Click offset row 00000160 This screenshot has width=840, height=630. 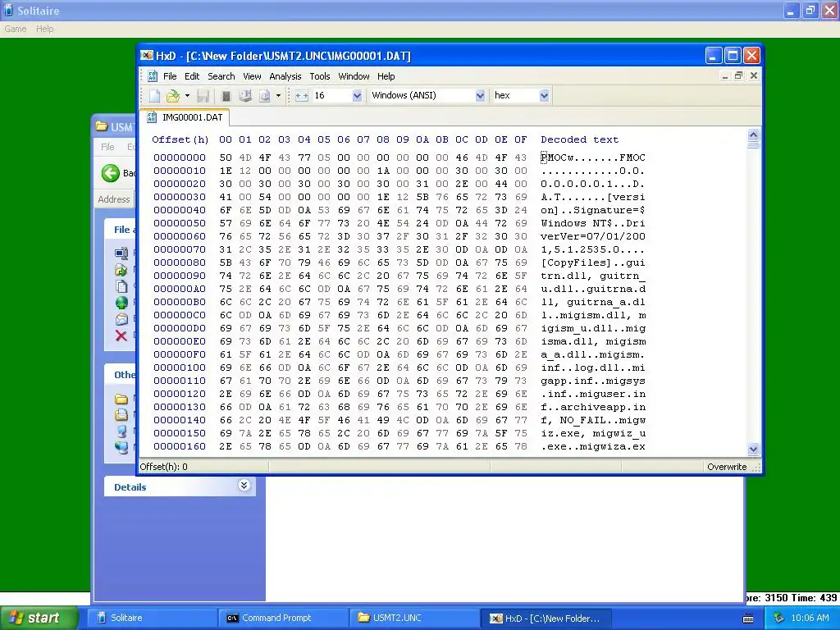tap(180, 446)
